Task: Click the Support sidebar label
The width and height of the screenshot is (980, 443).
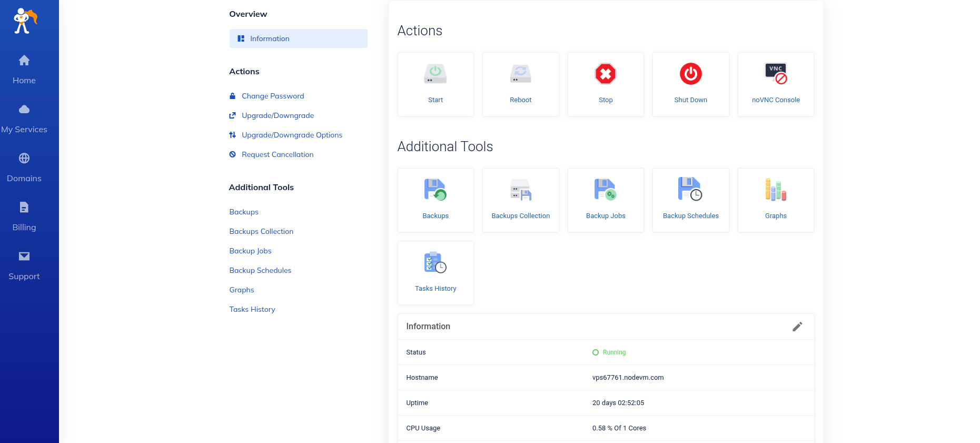Action: (x=24, y=276)
